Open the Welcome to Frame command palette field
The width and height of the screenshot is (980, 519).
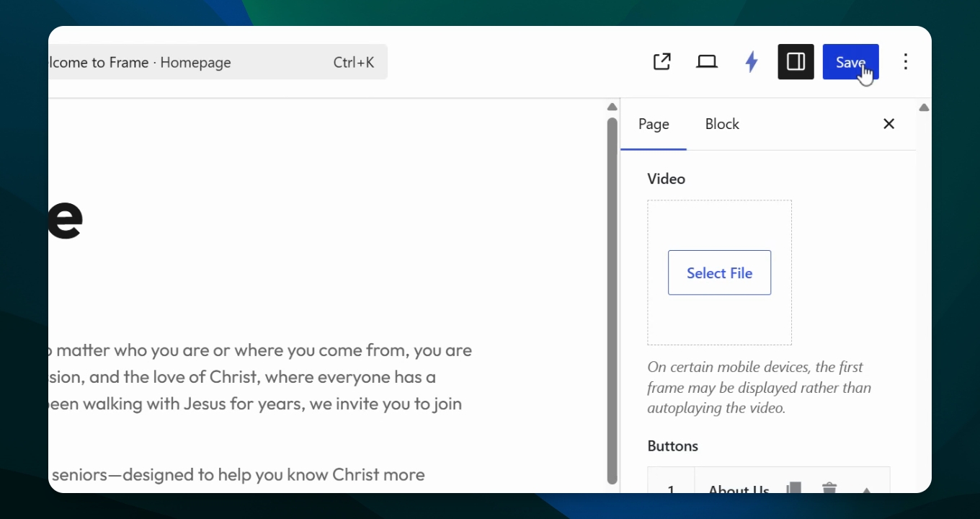click(x=218, y=62)
